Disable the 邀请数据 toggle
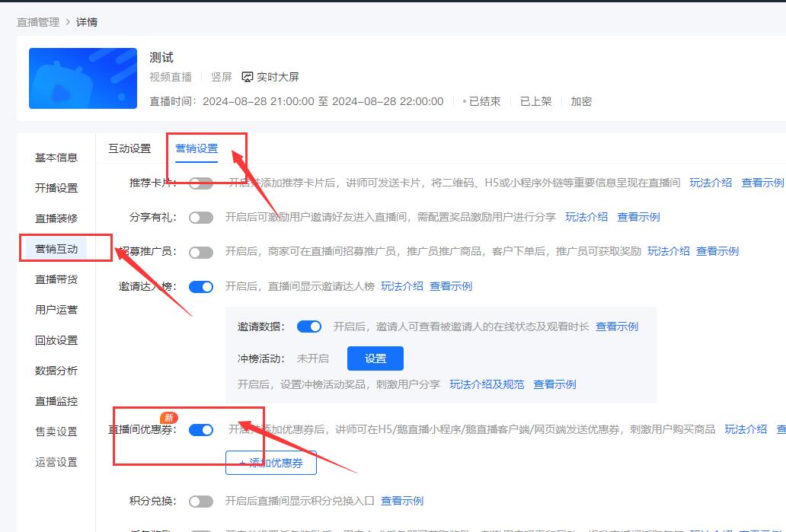786x532 pixels. tap(308, 326)
